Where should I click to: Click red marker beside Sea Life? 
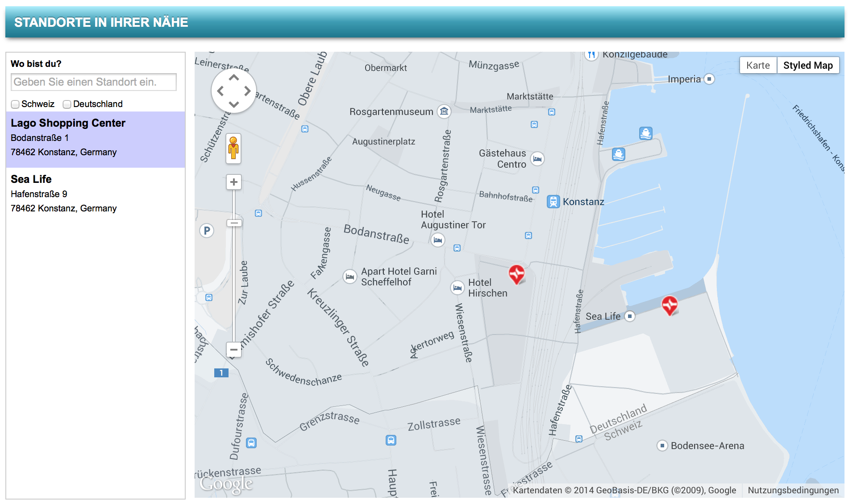tap(670, 305)
